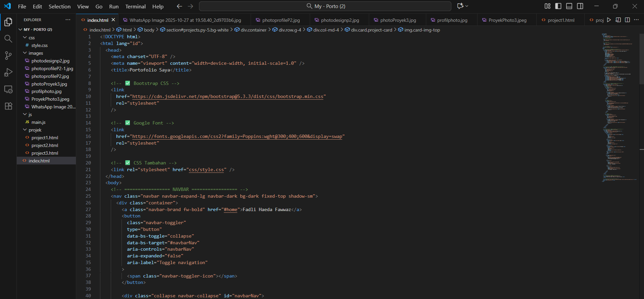
Task: Click the My - Porto (2) search field
Action: click(325, 6)
